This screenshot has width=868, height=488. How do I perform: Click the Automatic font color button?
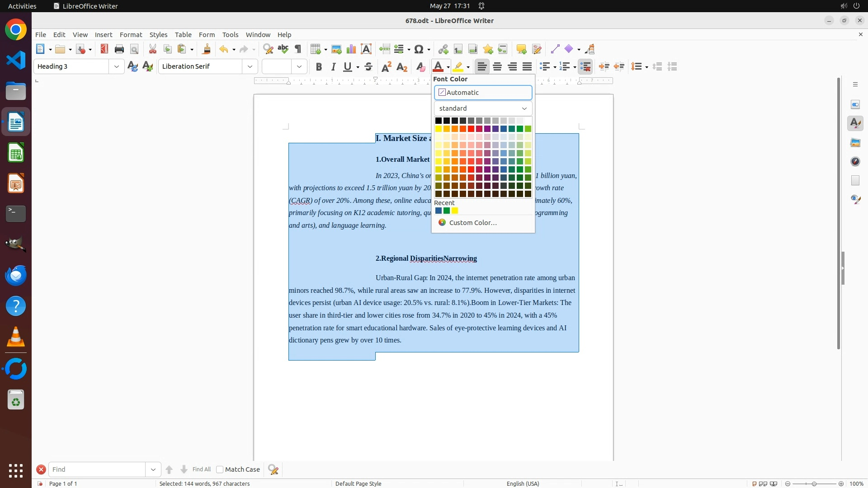point(483,93)
